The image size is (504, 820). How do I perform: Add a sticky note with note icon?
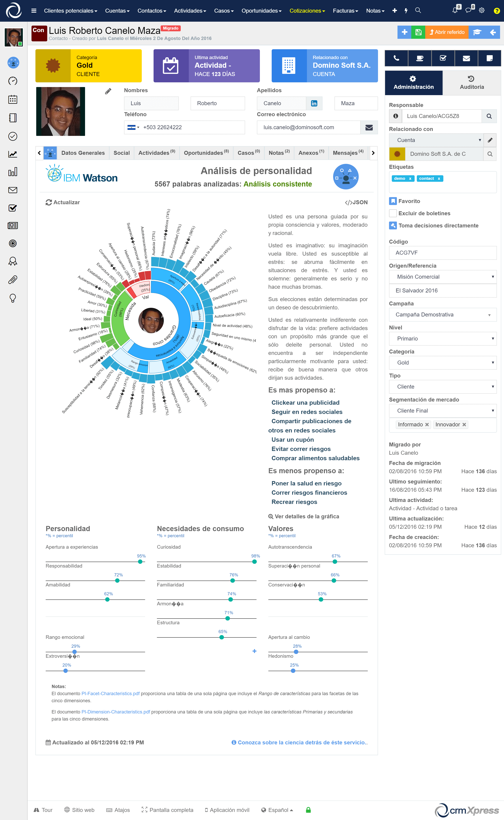tap(489, 58)
